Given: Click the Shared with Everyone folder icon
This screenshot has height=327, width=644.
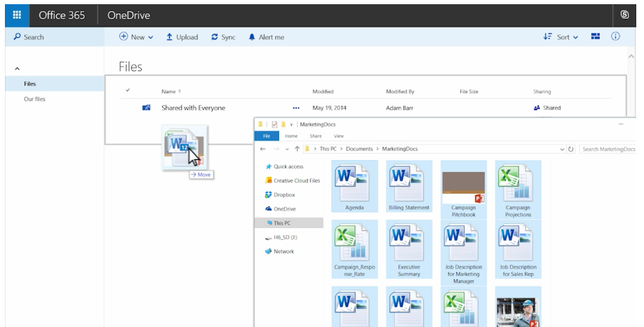Looking at the screenshot, I should 146,107.
